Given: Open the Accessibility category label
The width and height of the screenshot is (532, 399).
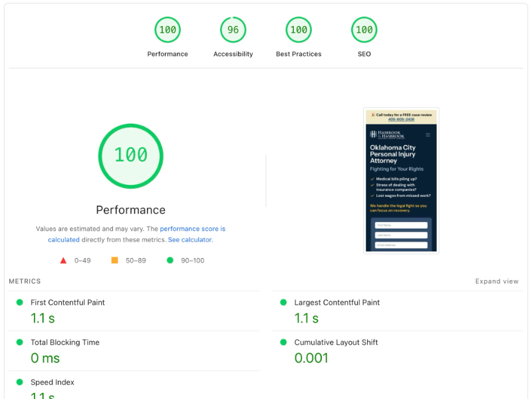Looking at the screenshot, I should coord(233,54).
